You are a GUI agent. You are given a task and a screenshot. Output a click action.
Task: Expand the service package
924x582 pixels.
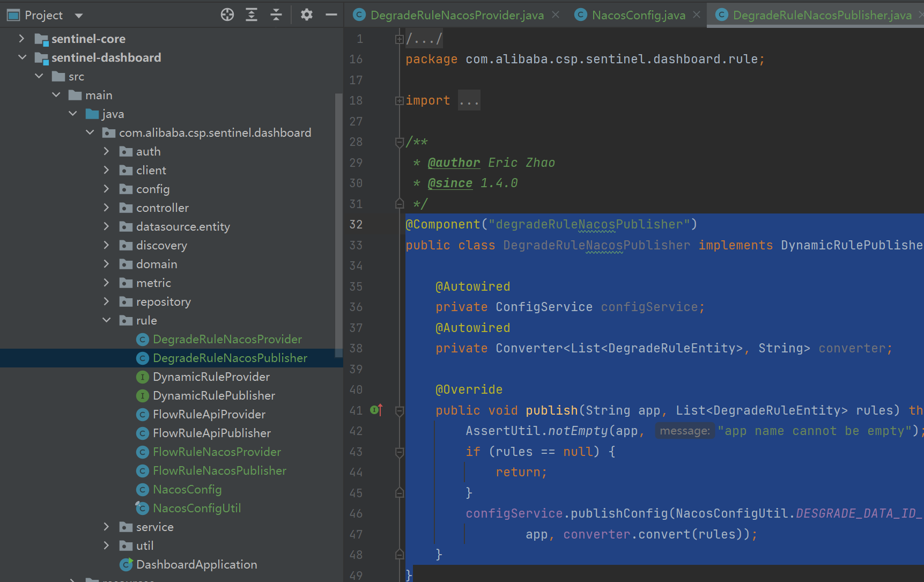(x=106, y=527)
